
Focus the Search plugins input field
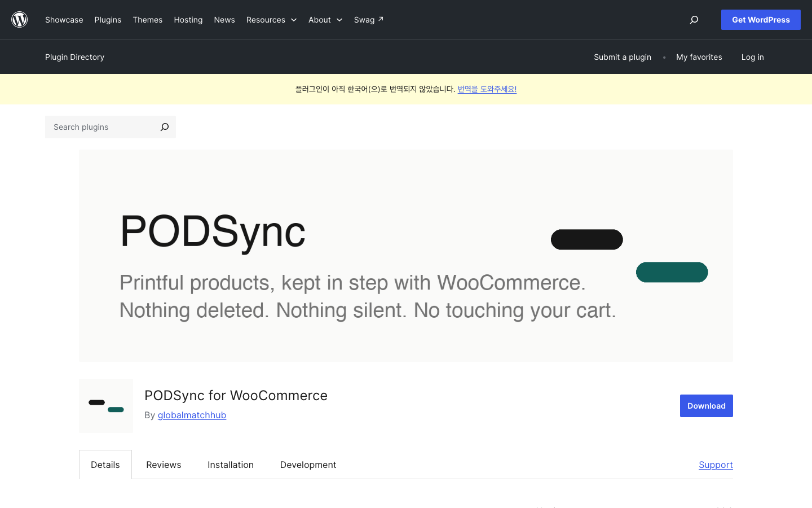pos(99,127)
